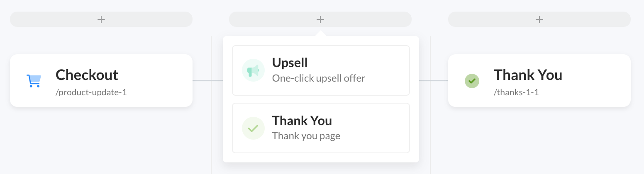Open the Thank You step card at /thanks-1-1
Screen dimensions: 644x174
pyautogui.click(x=539, y=80)
